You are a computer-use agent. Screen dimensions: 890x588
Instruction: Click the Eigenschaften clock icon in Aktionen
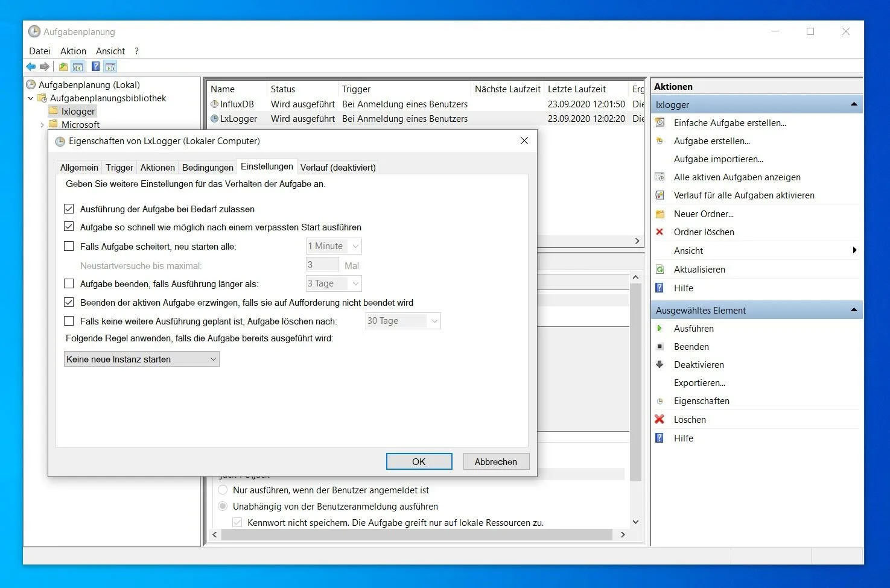point(660,401)
